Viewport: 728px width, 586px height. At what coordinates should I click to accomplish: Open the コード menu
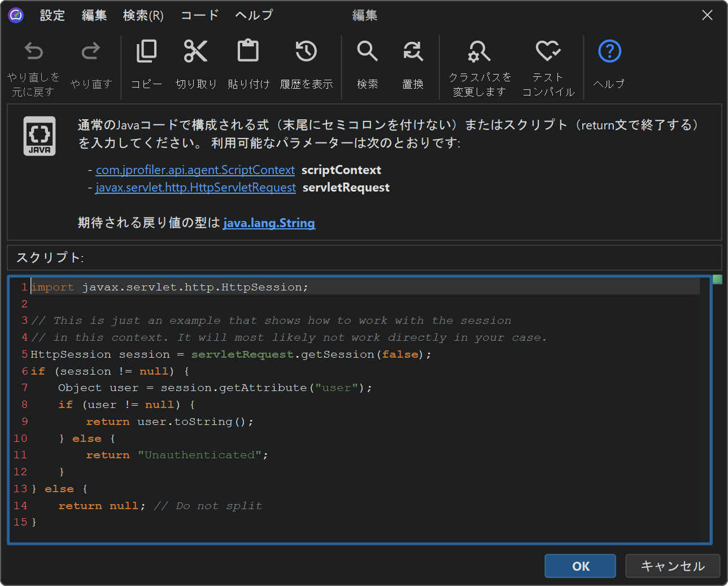(199, 15)
